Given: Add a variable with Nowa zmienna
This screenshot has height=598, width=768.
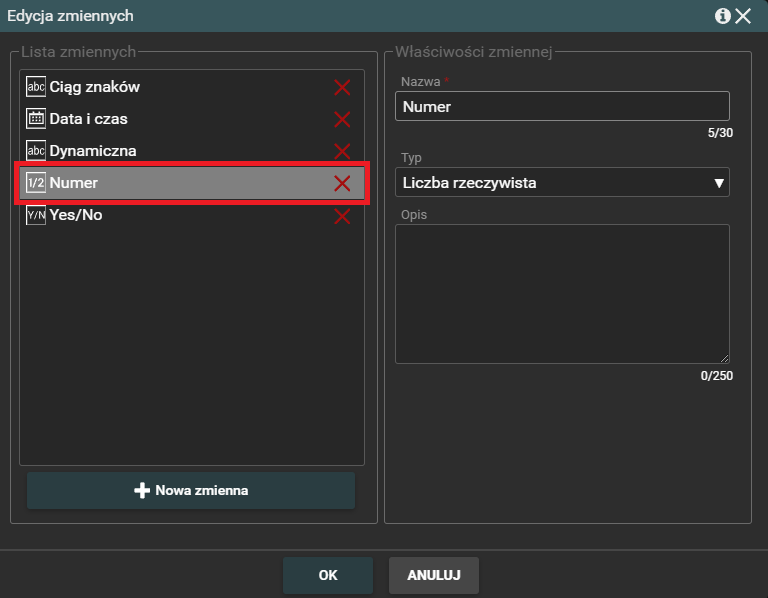Looking at the screenshot, I should pos(191,491).
